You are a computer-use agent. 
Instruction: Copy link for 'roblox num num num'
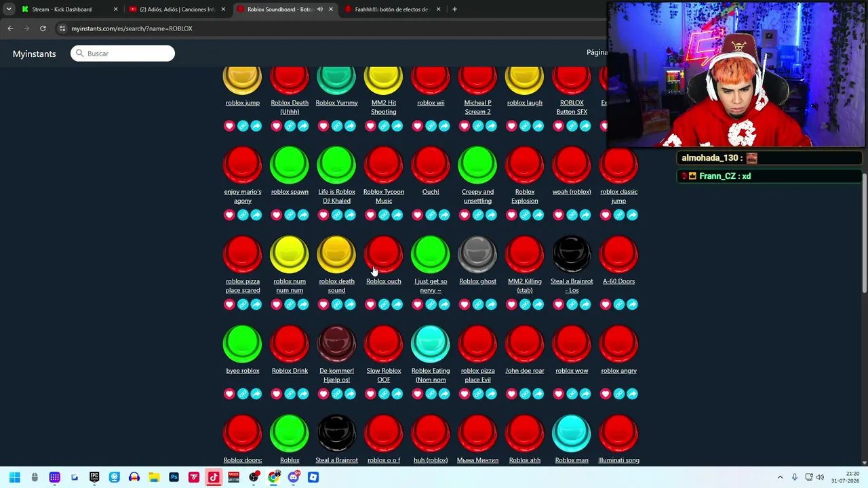click(x=290, y=304)
